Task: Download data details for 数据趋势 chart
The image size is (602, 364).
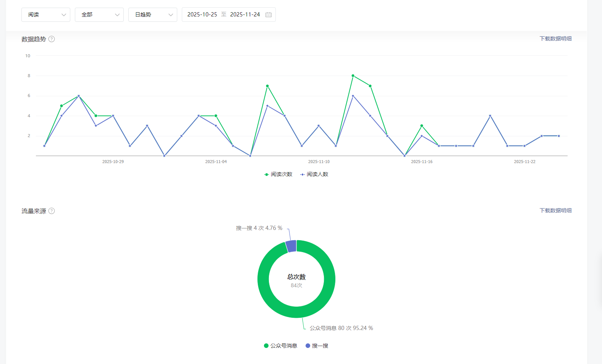Action: pos(555,39)
